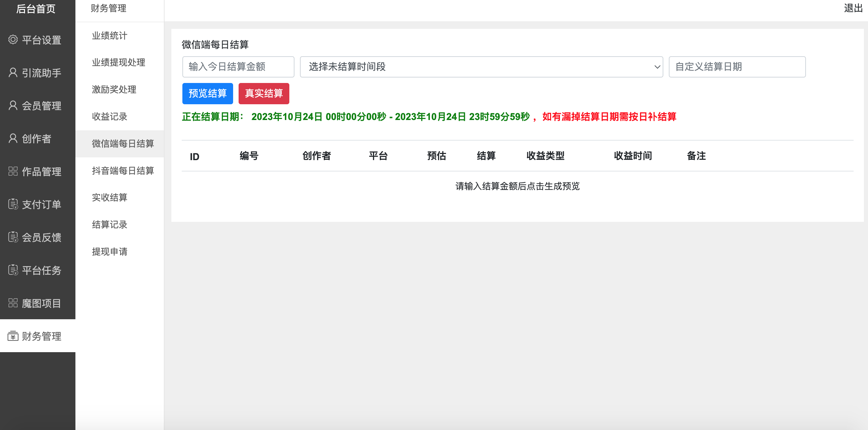Viewport: 868px width, 430px height.
Task: Go to 结算记录 page
Action: 110,225
